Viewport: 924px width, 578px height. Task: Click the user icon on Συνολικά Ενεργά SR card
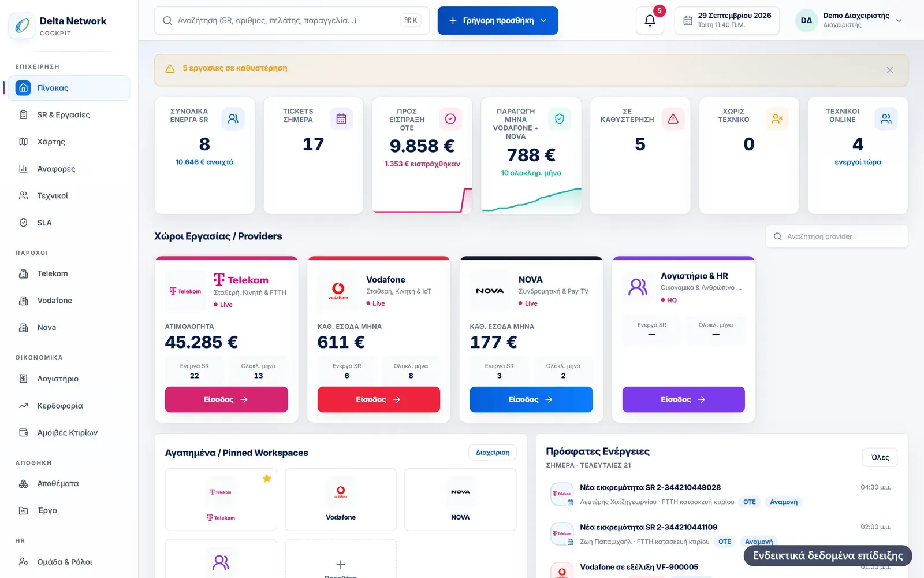pyautogui.click(x=233, y=119)
